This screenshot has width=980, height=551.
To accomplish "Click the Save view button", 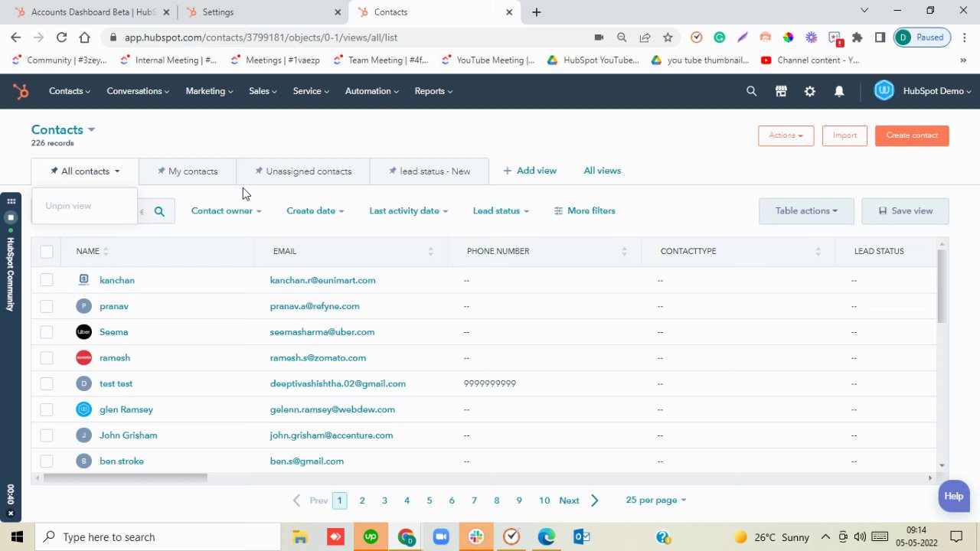I will (905, 211).
